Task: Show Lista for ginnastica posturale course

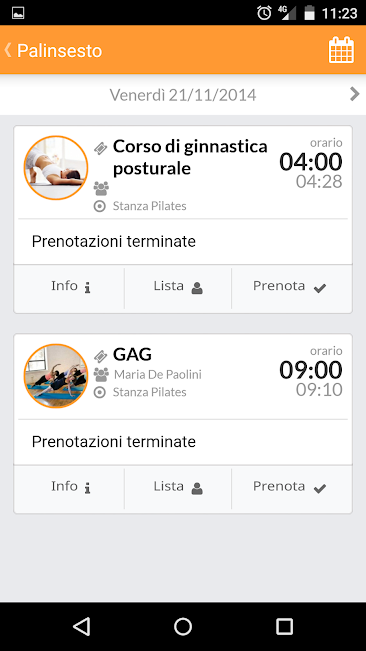Action: [178, 287]
